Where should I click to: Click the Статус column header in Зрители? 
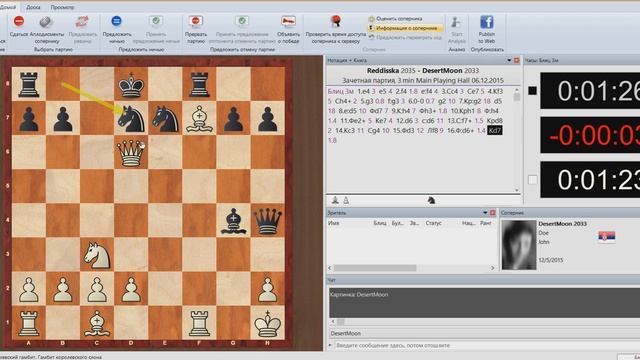pos(433,223)
